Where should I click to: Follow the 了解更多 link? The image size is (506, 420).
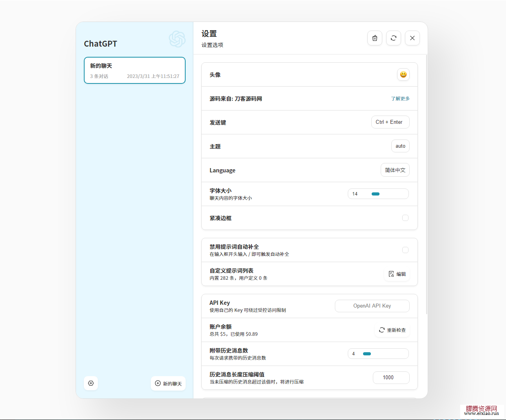[x=400, y=99]
